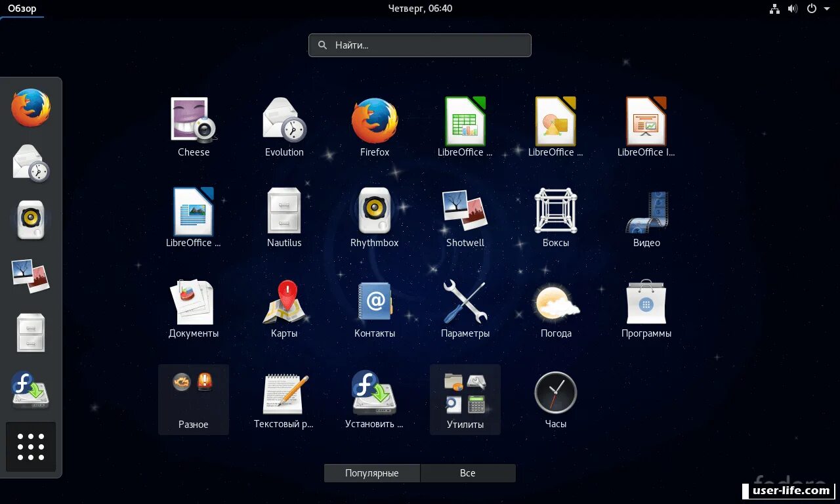Open calendar via Четверг, 06:40 clock

coord(420,9)
